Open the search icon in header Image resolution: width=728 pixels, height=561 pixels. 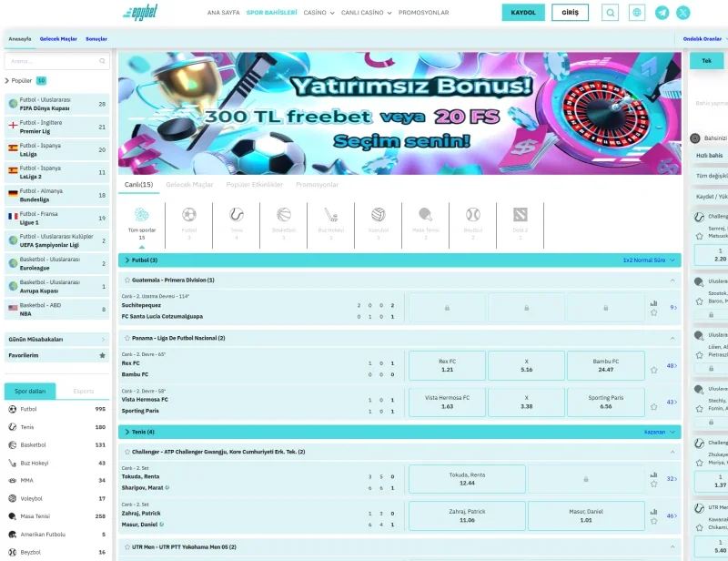610,13
